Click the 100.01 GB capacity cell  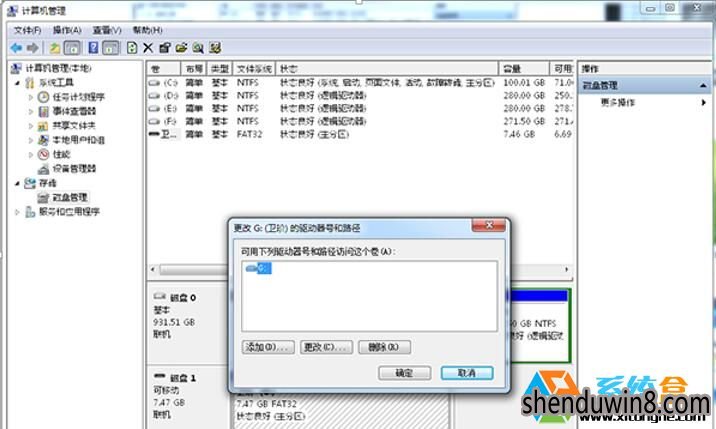point(524,83)
